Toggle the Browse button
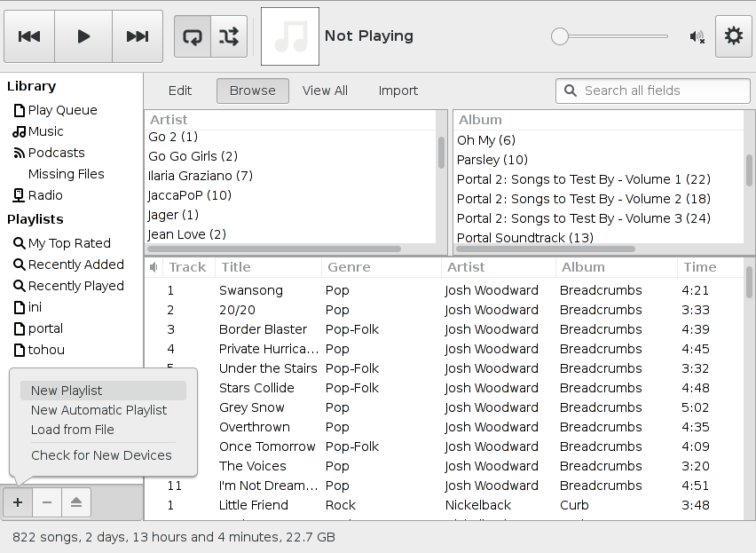This screenshot has height=553, width=756. coord(253,91)
